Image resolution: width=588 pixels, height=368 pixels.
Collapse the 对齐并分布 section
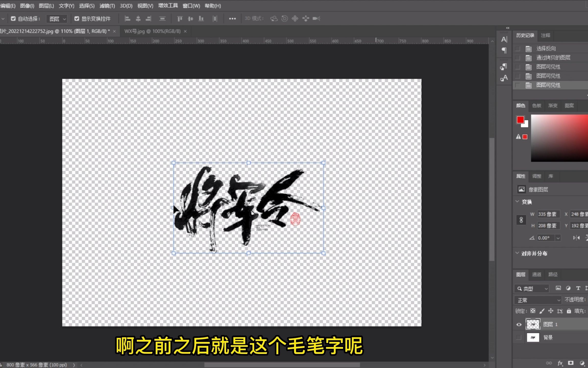click(517, 253)
